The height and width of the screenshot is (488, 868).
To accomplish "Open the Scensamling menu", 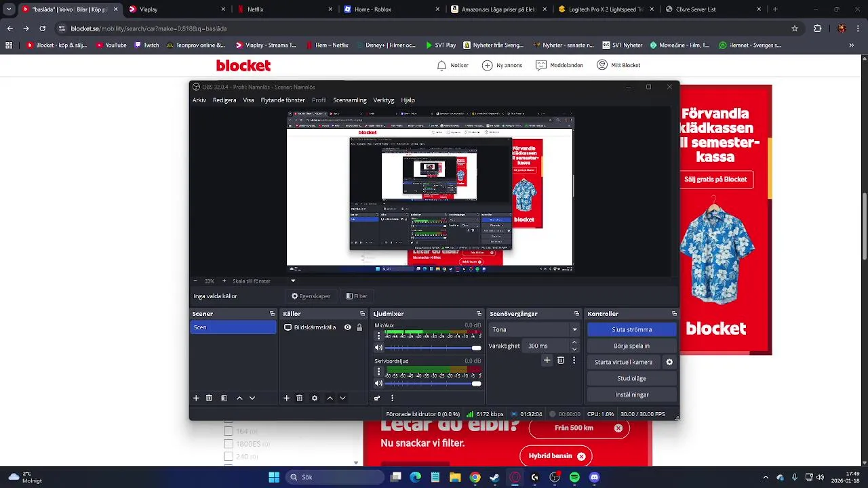I will [350, 100].
